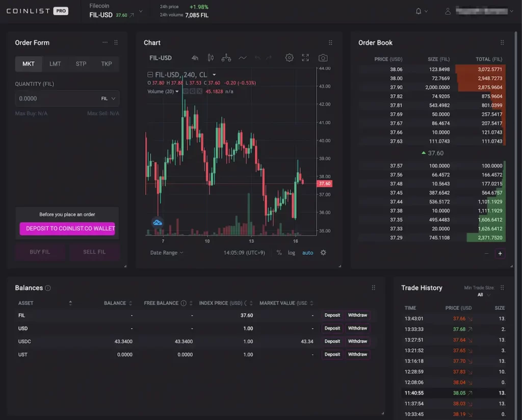The height and width of the screenshot is (420, 522).
Task: Expand the notifications bell chevron
Action: [x=426, y=11]
